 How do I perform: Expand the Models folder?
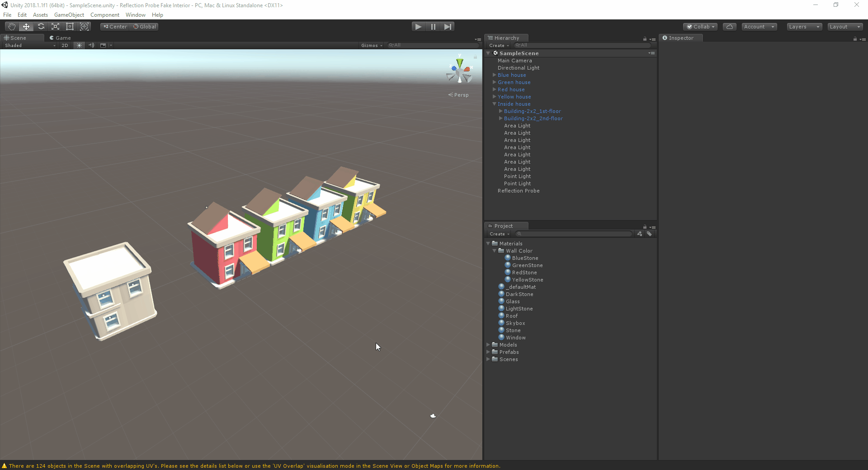488,345
